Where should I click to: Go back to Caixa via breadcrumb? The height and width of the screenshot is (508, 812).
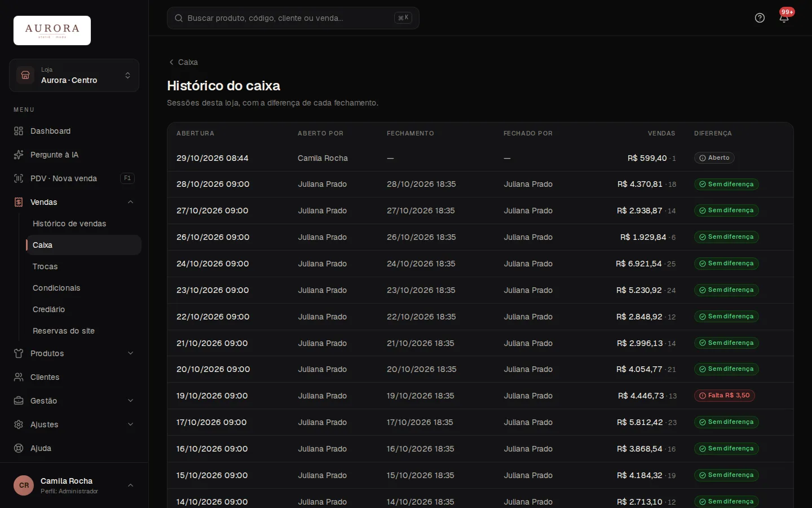click(x=183, y=62)
